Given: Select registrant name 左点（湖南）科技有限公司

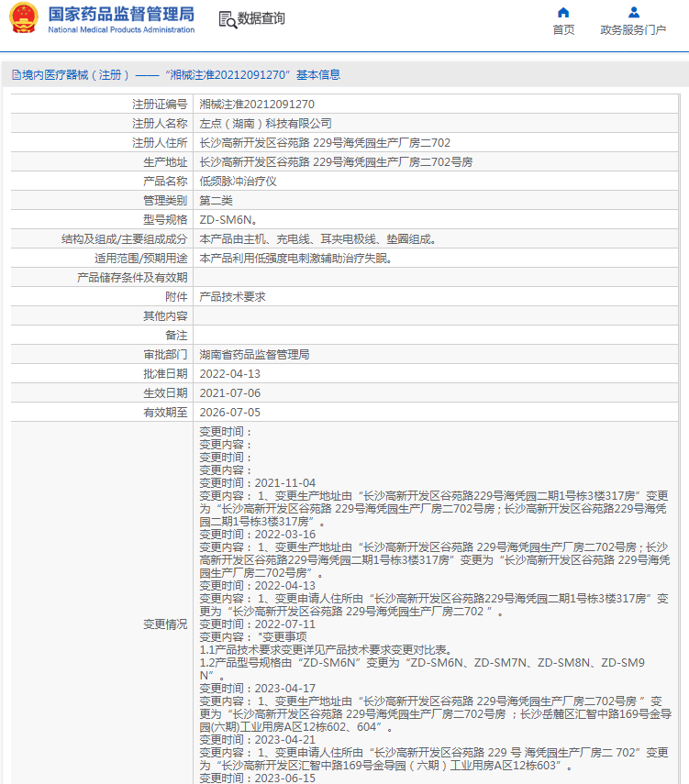Looking at the screenshot, I should [x=265, y=124].
